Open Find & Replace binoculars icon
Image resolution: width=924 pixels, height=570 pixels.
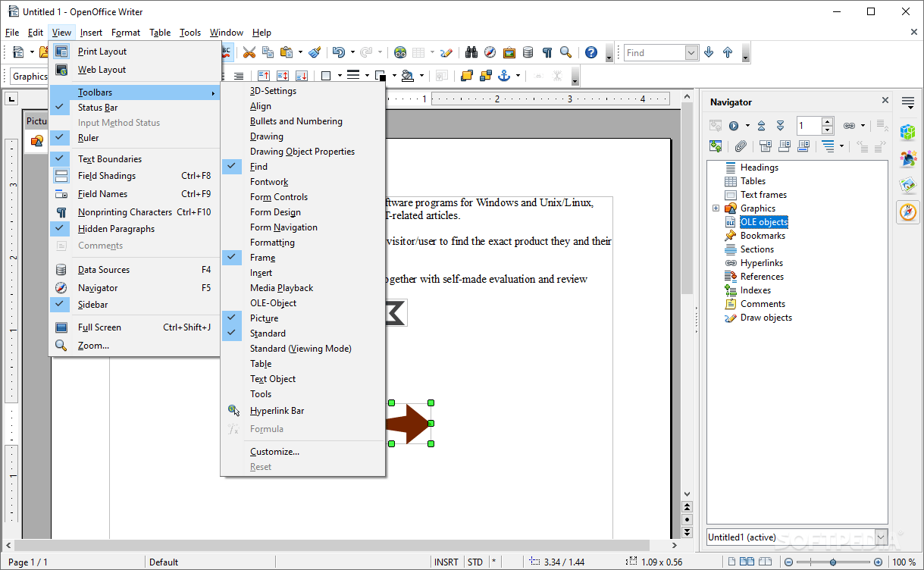point(471,52)
